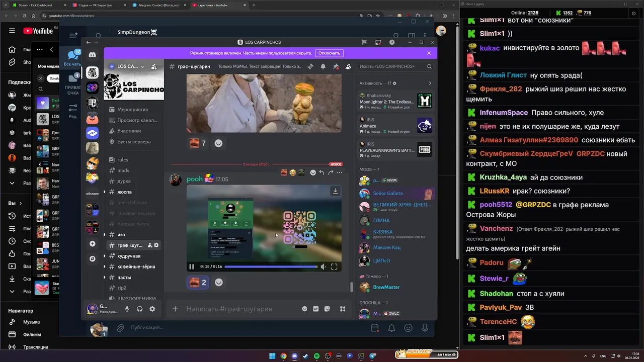Select the mods channel
Screen dimensions: 644x362
click(x=133, y=170)
